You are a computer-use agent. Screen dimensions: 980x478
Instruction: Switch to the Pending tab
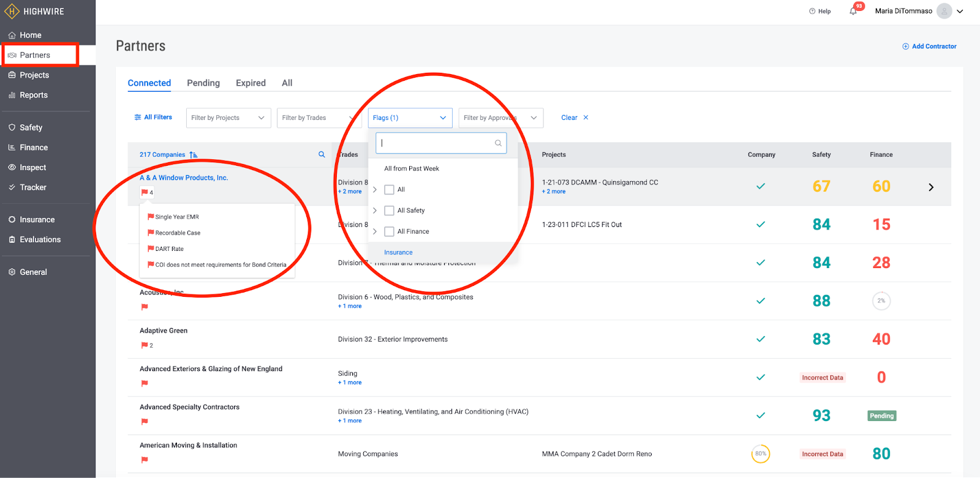point(203,83)
